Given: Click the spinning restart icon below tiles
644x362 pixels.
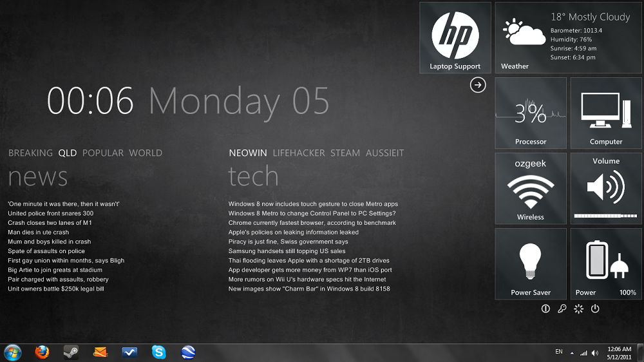Looking at the screenshot, I should (578, 309).
